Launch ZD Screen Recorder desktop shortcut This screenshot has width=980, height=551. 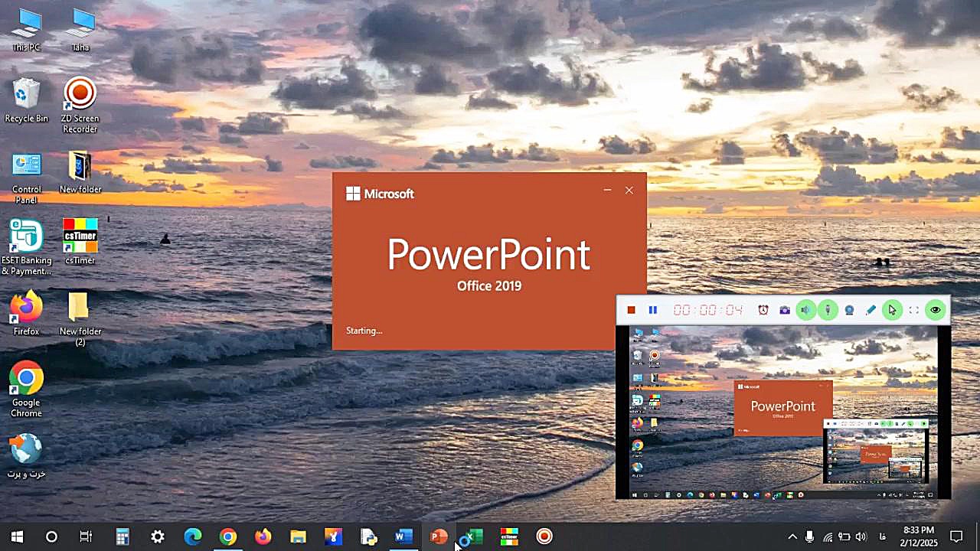click(x=80, y=106)
